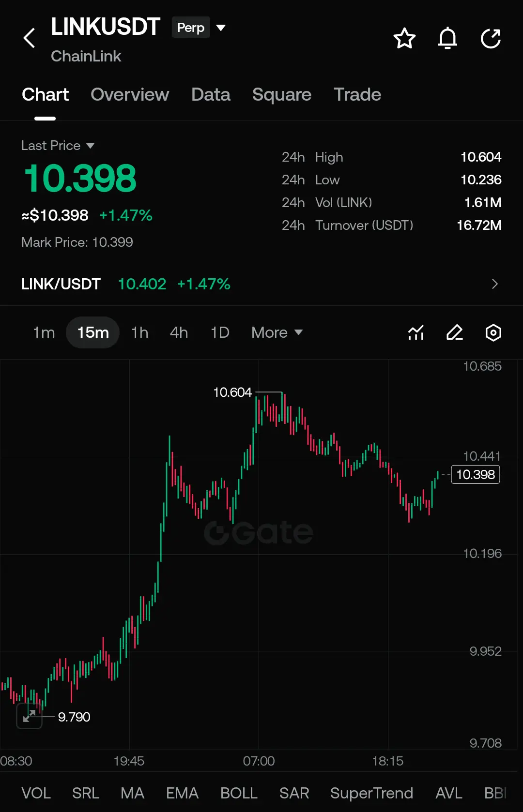
Task: Tap the LINKUSDT pair title
Action: point(106,27)
